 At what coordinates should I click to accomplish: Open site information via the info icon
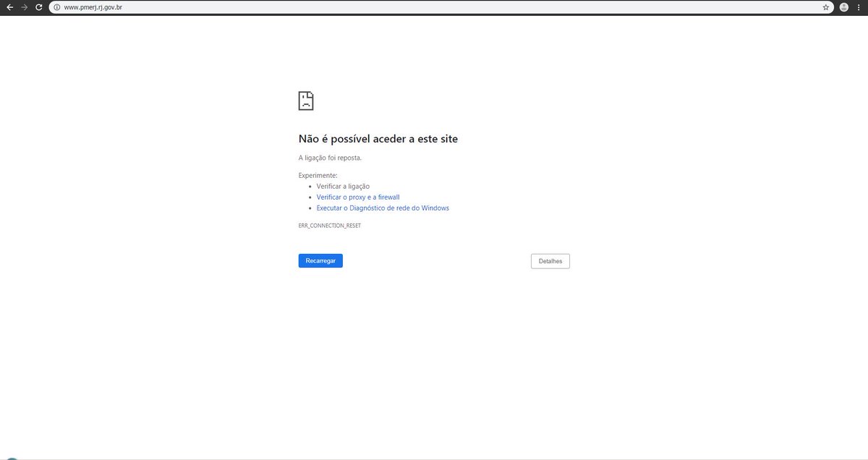click(56, 7)
